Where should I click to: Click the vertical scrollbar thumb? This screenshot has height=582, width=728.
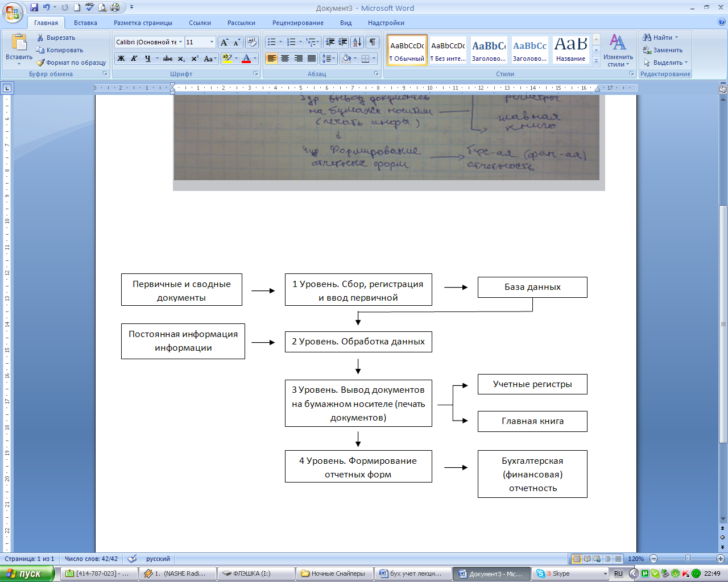click(723, 324)
